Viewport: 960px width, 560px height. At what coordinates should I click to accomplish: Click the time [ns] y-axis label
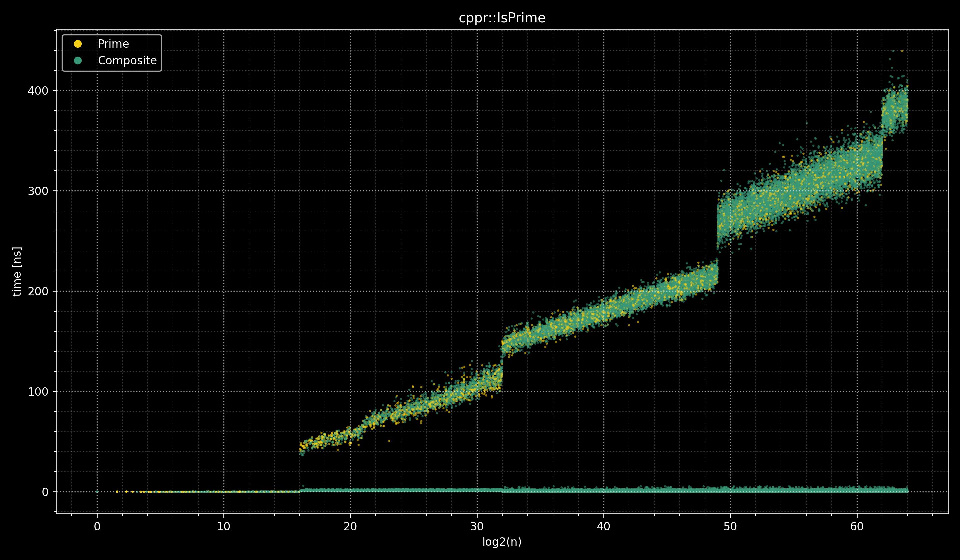(x=17, y=271)
